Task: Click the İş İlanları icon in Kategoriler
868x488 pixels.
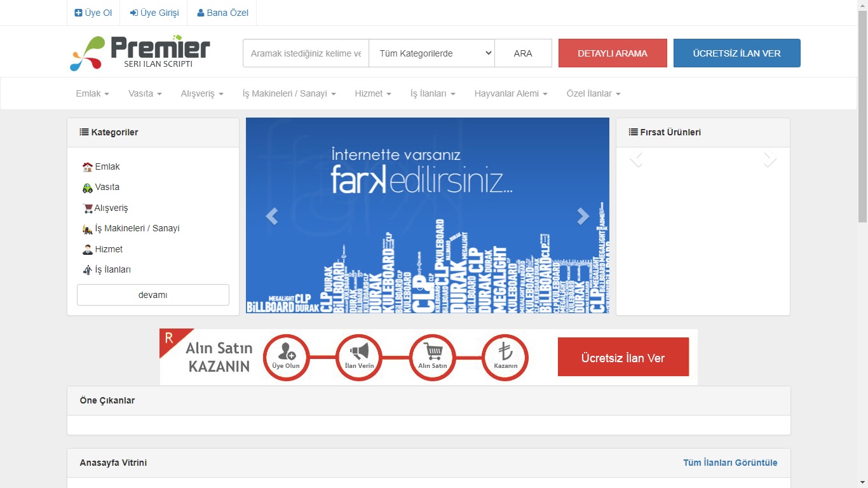Action: point(88,269)
